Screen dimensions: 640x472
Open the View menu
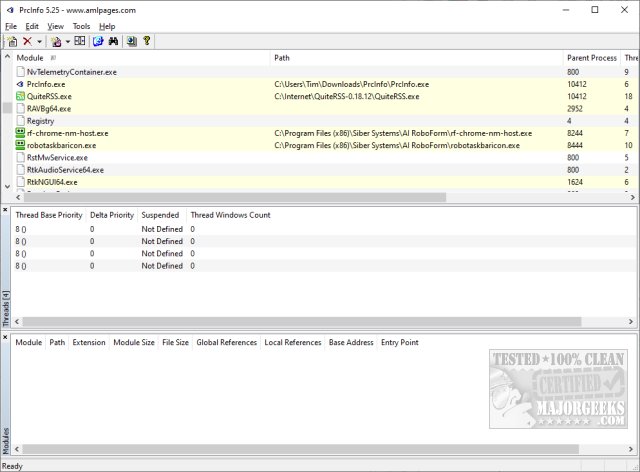[x=55, y=27]
